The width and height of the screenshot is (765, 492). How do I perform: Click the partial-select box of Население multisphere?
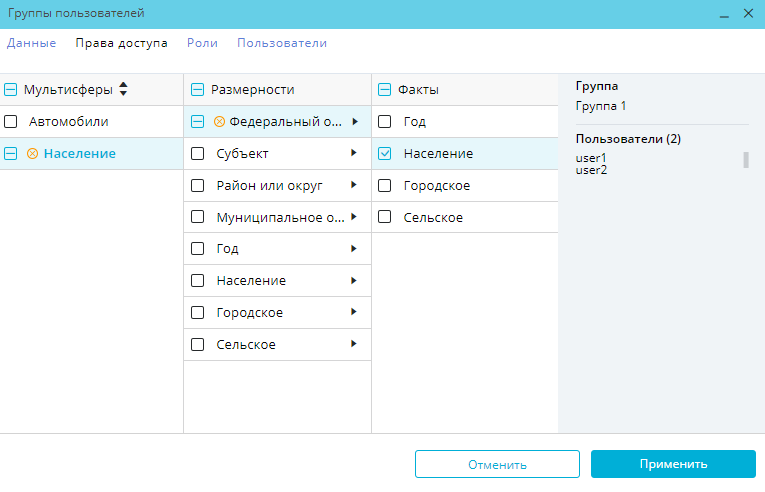(x=11, y=153)
